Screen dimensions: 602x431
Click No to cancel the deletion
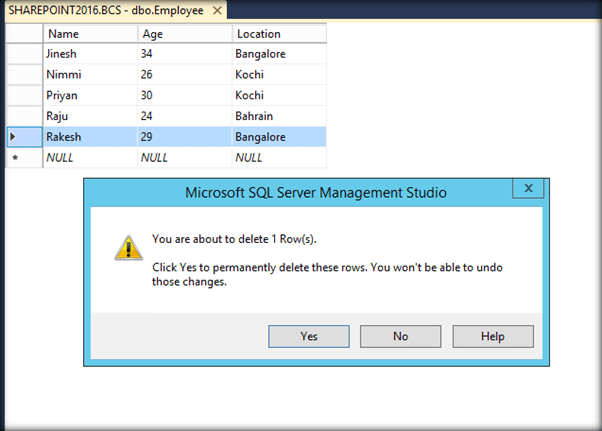(x=400, y=336)
